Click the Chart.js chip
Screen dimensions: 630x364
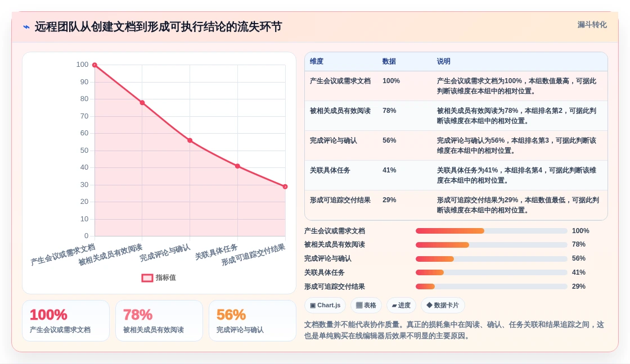tap(325, 306)
